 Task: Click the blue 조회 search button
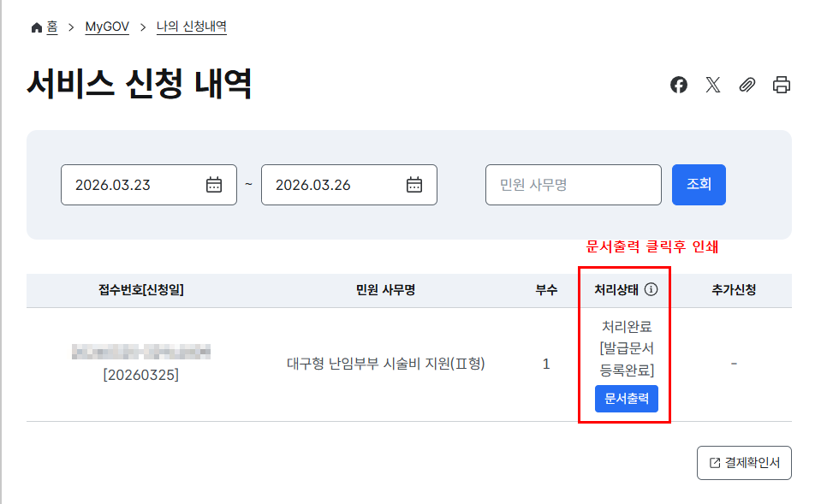(699, 184)
